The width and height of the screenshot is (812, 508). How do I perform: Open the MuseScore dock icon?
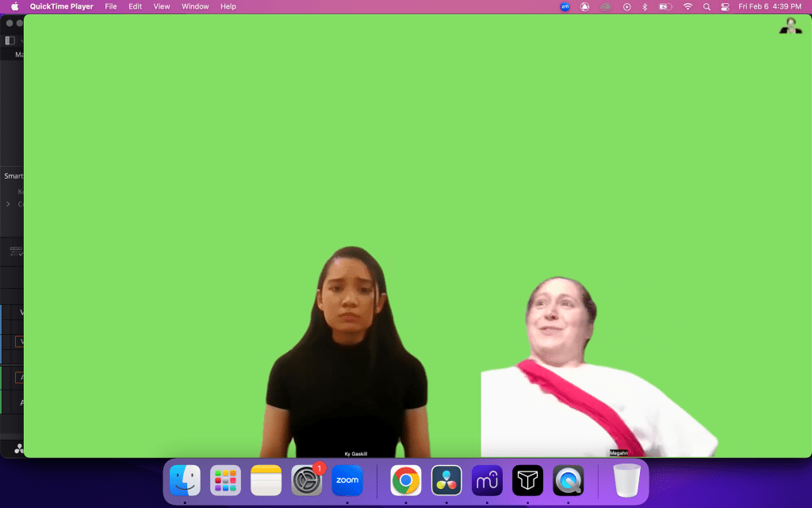coord(487,480)
